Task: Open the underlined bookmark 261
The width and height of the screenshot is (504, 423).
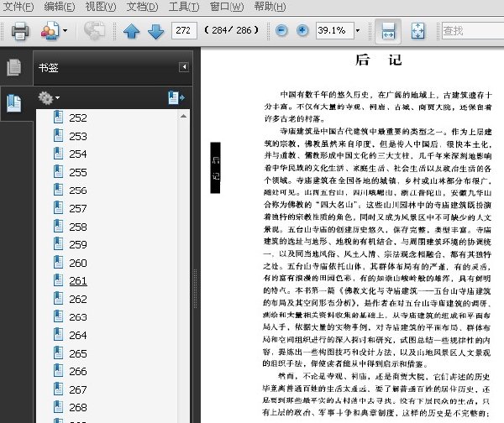Action: 78,281
